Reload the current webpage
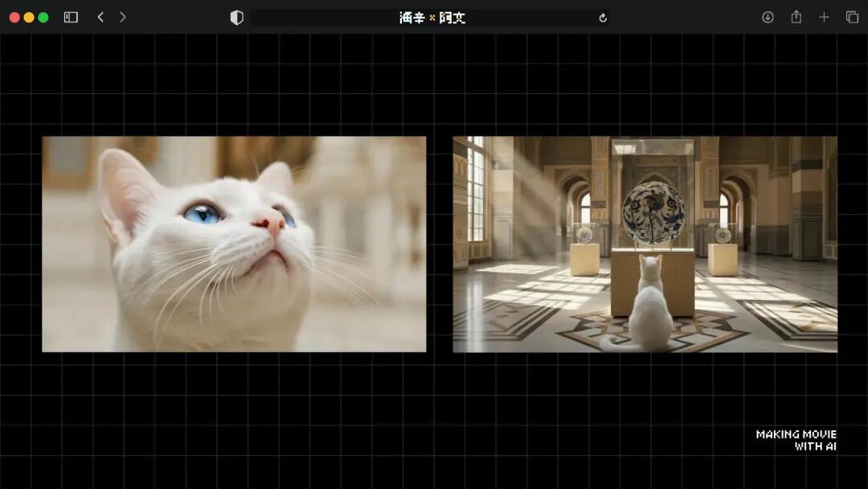Viewport: 868px width, 489px height. (603, 17)
